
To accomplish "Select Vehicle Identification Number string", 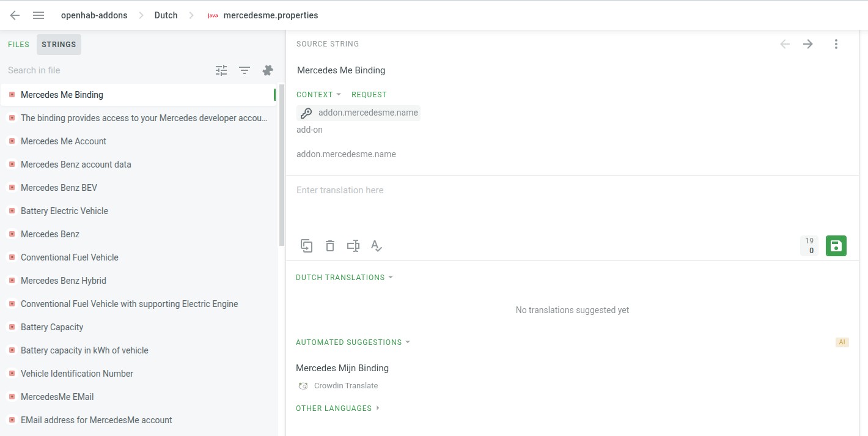I will coord(138,374).
